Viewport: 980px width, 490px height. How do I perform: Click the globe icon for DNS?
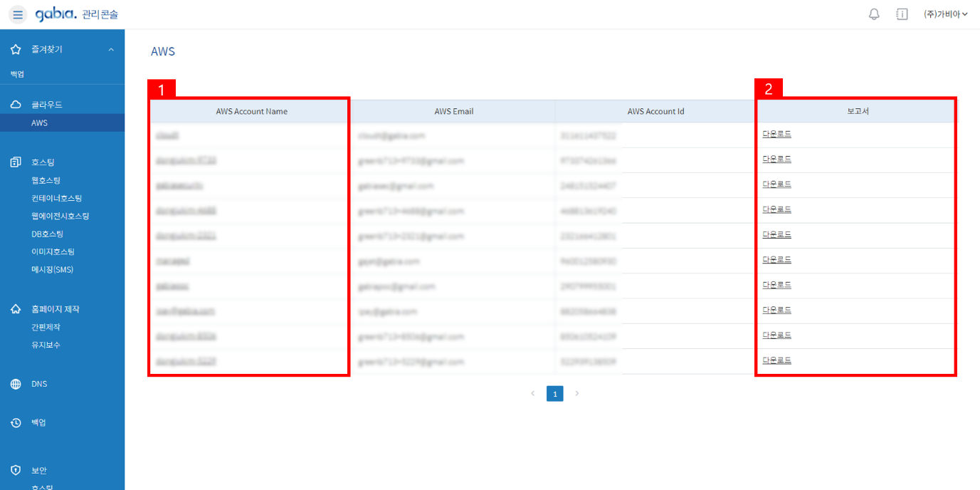point(16,384)
